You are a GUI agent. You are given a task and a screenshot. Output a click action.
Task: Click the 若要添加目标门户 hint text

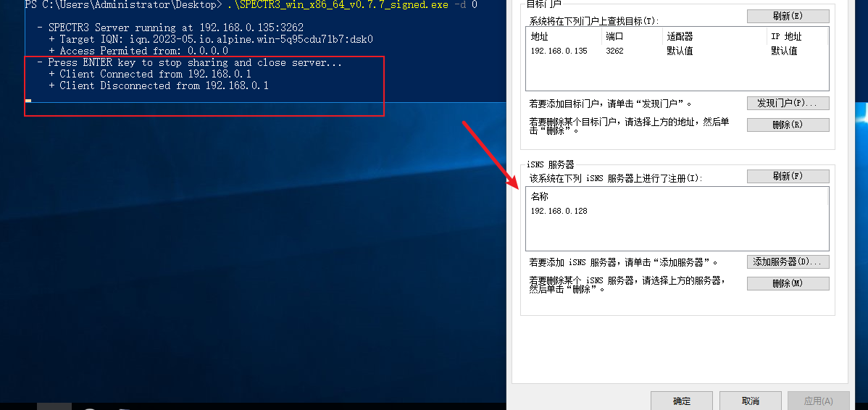pos(611,104)
